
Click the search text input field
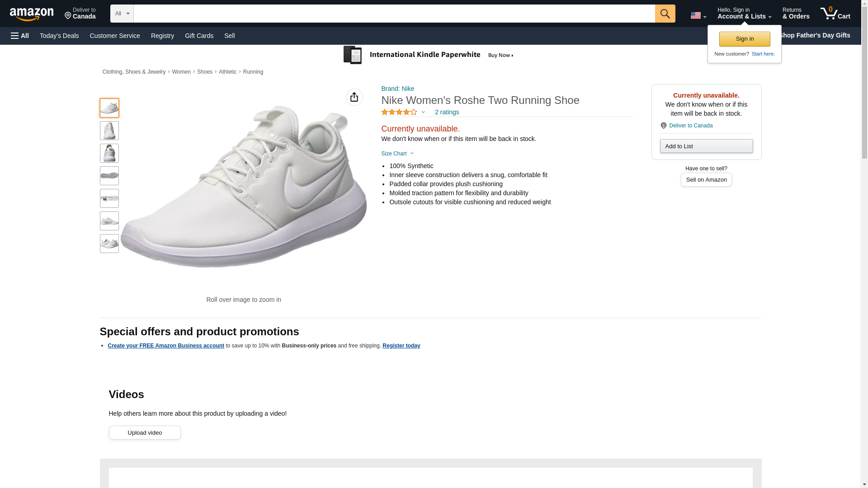(394, 14)
